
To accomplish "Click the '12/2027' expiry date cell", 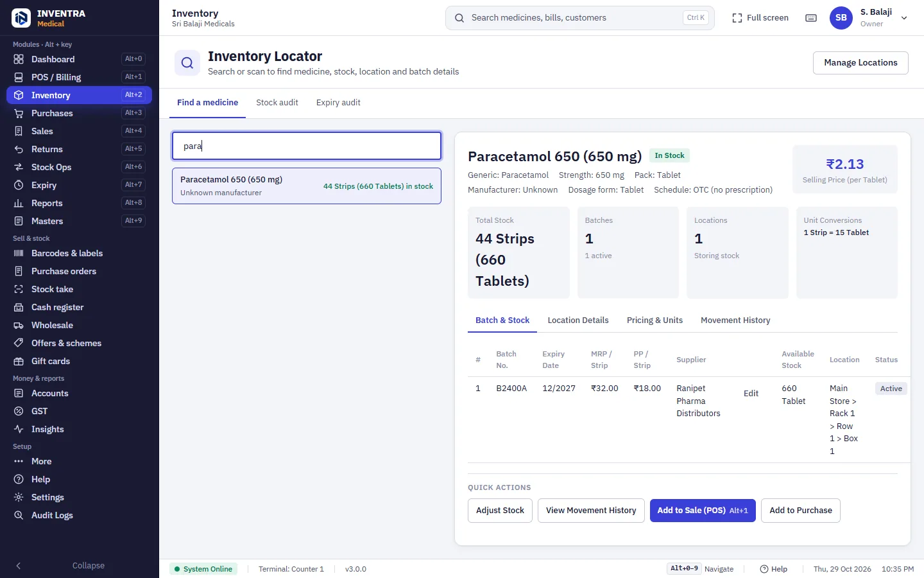I will point(559,389).
